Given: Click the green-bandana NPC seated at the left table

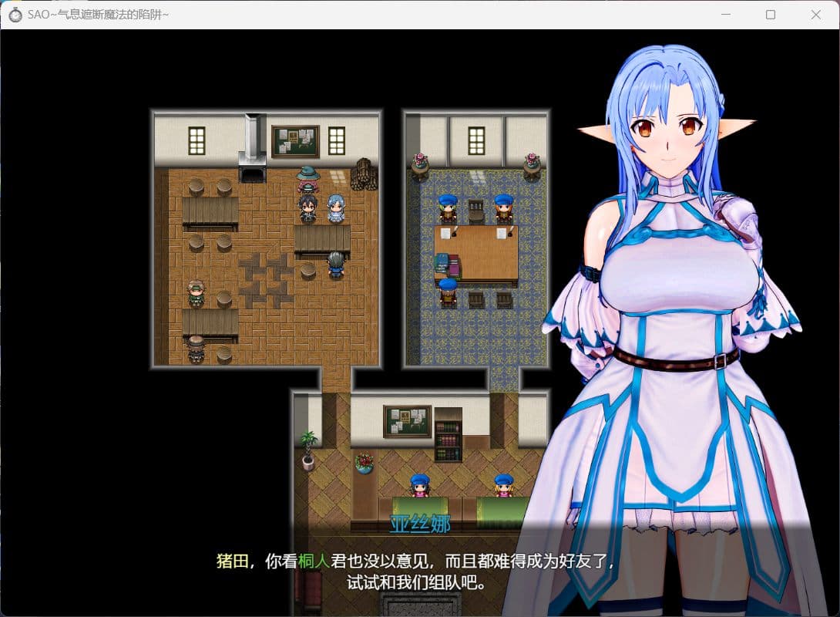Looking at the screenshot, I should pyautogui.click(x=196, y=292).
